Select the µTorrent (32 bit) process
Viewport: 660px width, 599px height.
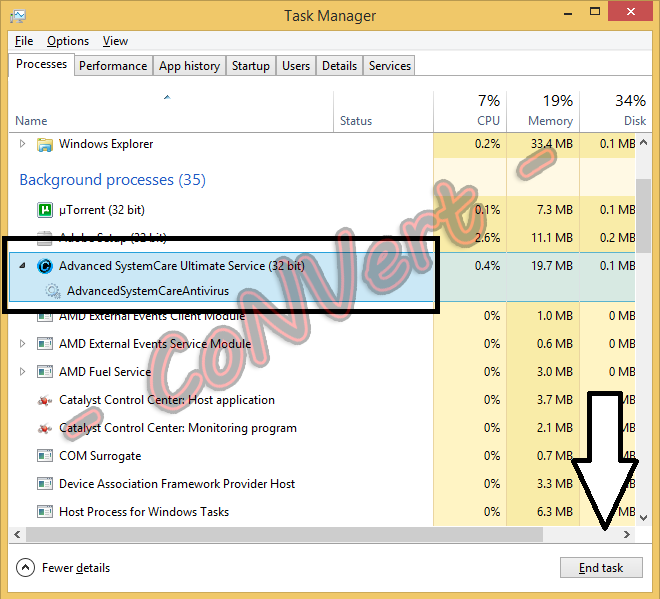pos(322,210)
